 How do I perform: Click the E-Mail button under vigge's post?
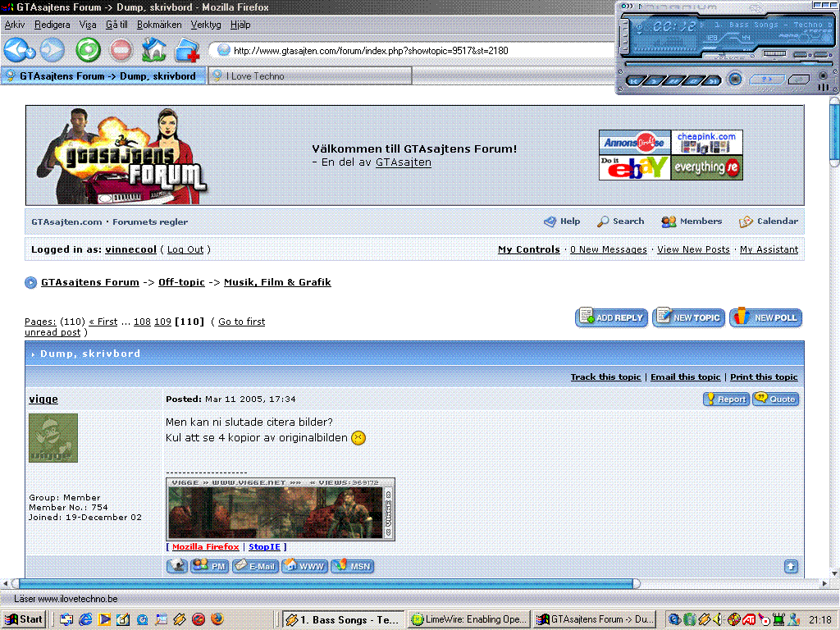click(255, 566)
